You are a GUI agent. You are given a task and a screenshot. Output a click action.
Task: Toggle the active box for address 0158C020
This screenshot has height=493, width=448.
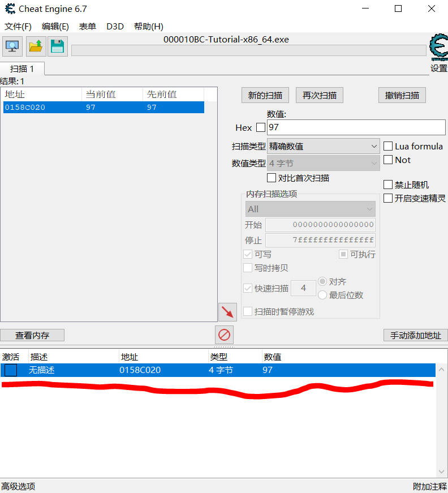pos(11,370)
